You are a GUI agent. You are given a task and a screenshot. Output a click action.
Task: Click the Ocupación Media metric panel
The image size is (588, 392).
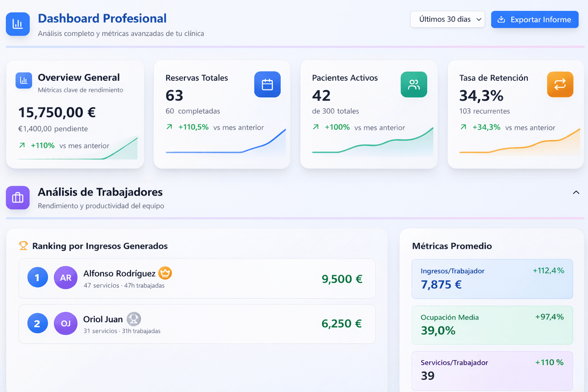pyautogui.click(x=492, y=325)
